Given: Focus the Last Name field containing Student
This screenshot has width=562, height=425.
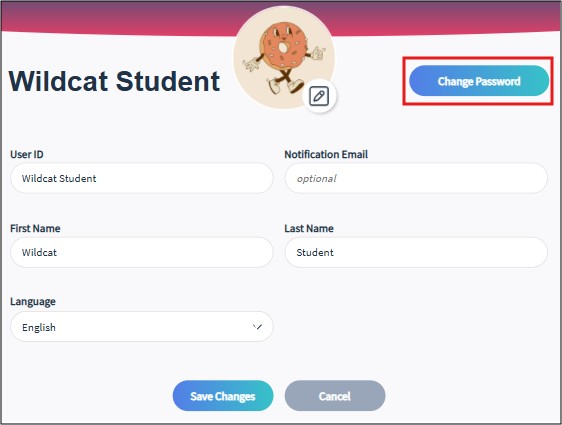Looking at the screenshot, I should tap(416, 252).
